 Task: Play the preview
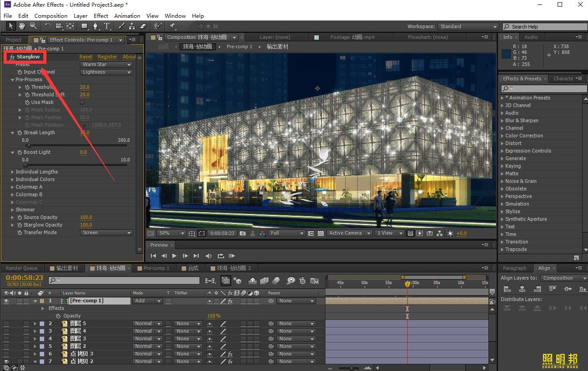click(x=174, y=256)
